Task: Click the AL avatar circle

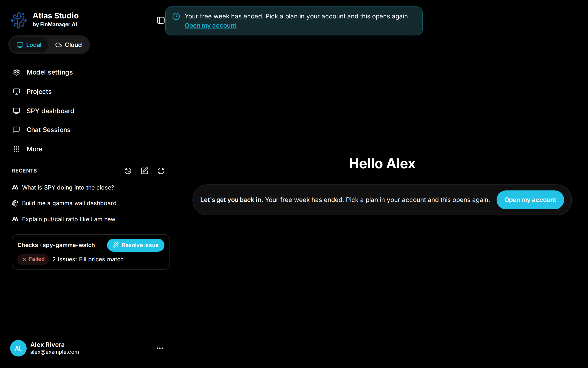Action: (x=18, y=348)
